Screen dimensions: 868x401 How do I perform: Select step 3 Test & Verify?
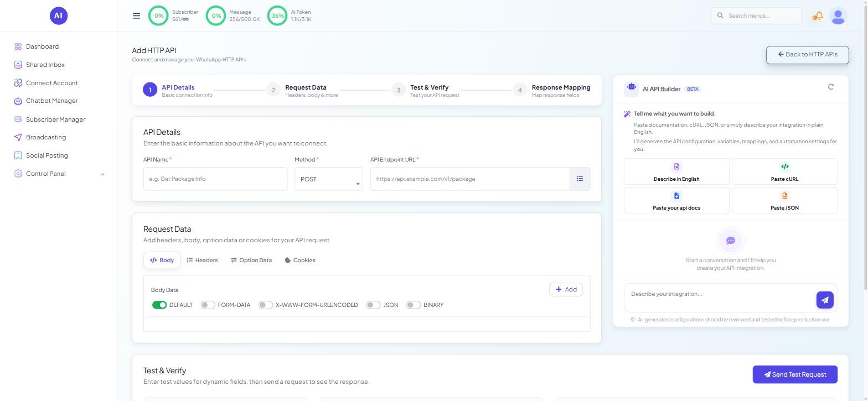pos(426,90)
